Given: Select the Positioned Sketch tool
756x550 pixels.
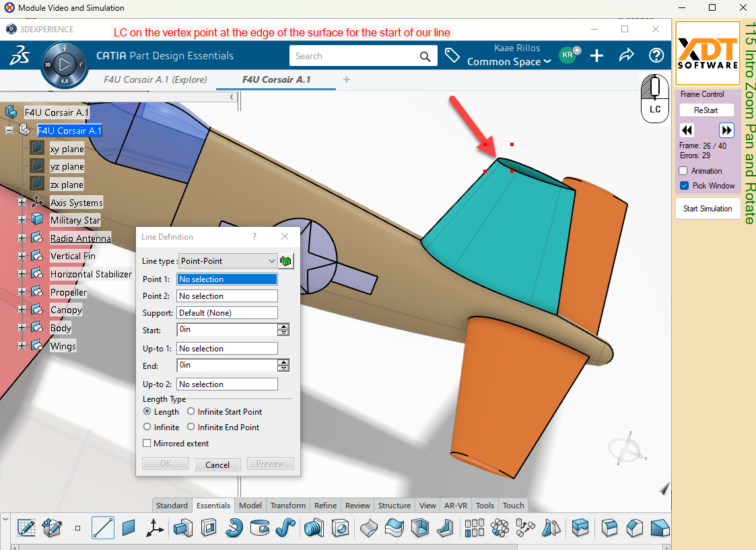Looking at the screenshot, I should 26,528.
